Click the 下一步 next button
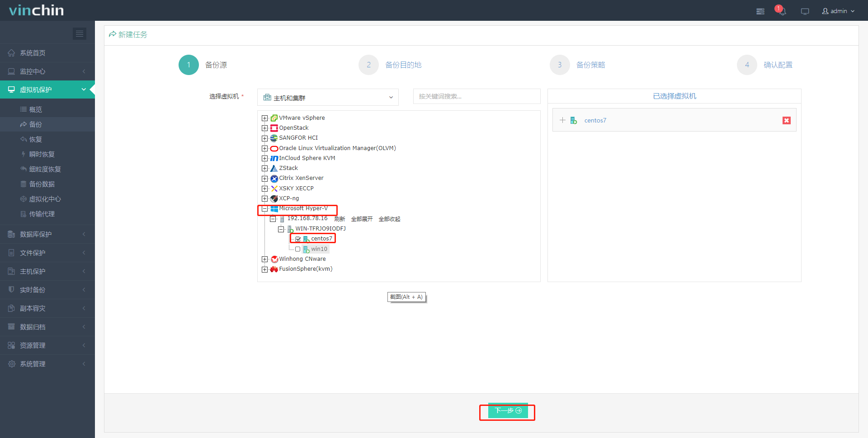This screenshot has width=868, height=438. [508, 410]
